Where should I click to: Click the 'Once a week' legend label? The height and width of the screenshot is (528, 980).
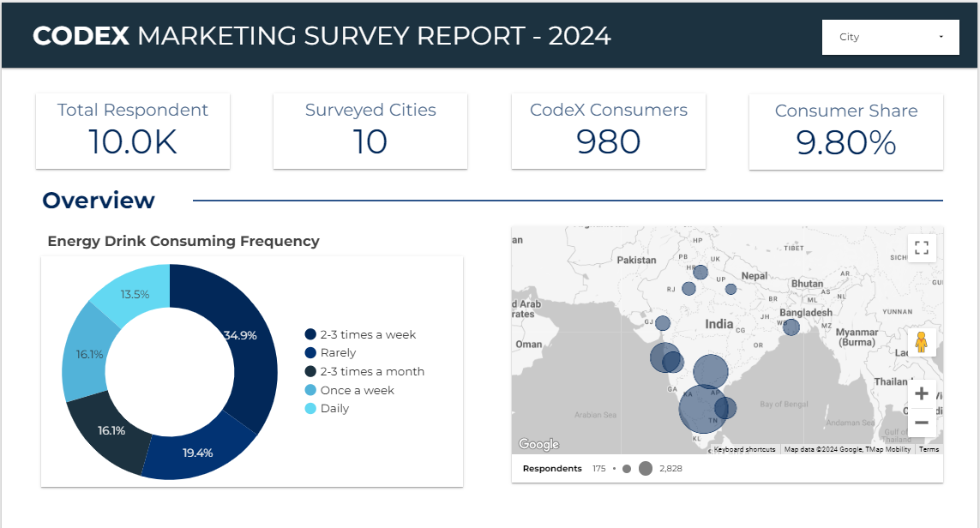(358, 390)
